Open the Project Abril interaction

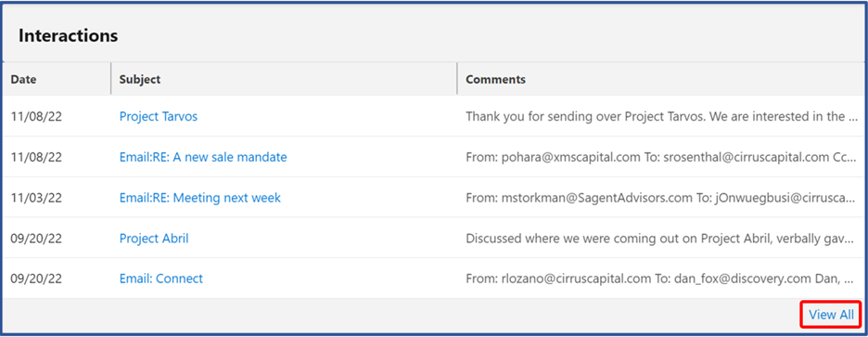tap(154, 239)
